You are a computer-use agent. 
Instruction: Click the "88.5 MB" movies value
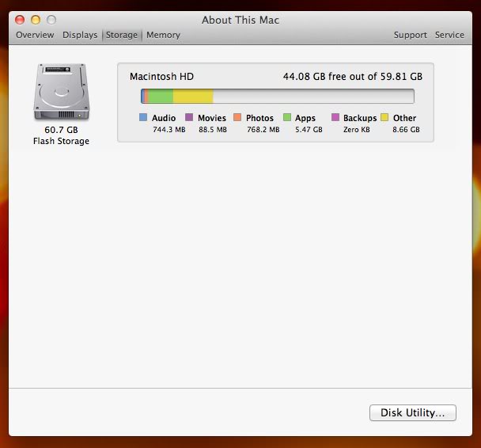[x=213, y=130]
